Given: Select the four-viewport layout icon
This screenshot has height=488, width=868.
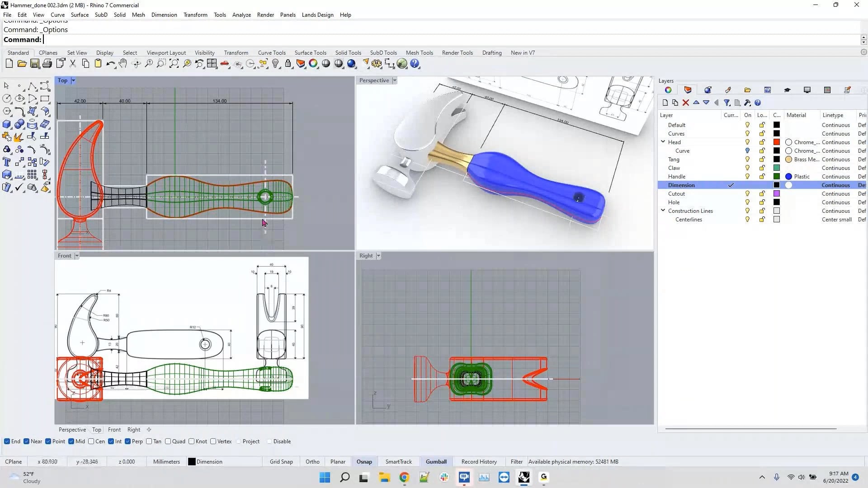Looking at the screenshot, I should 212,64.
